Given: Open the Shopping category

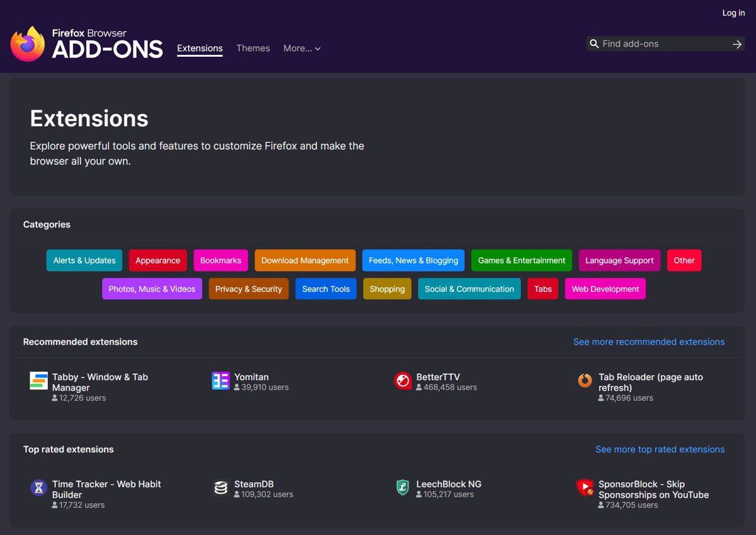Looking at the screenshot, I should click(x=387, y=289).
